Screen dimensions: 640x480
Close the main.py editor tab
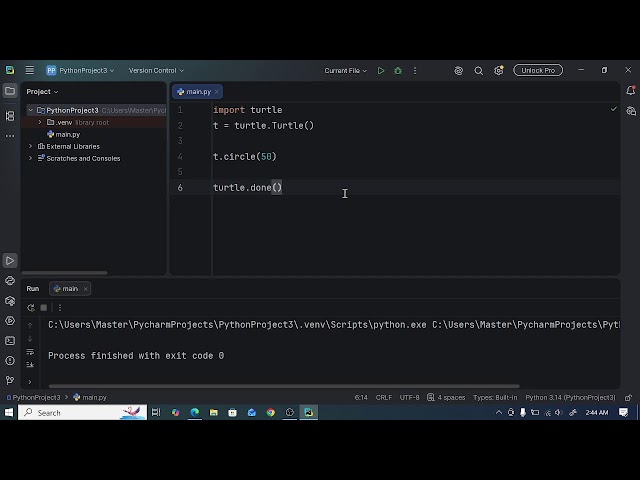tap(216, 92)
